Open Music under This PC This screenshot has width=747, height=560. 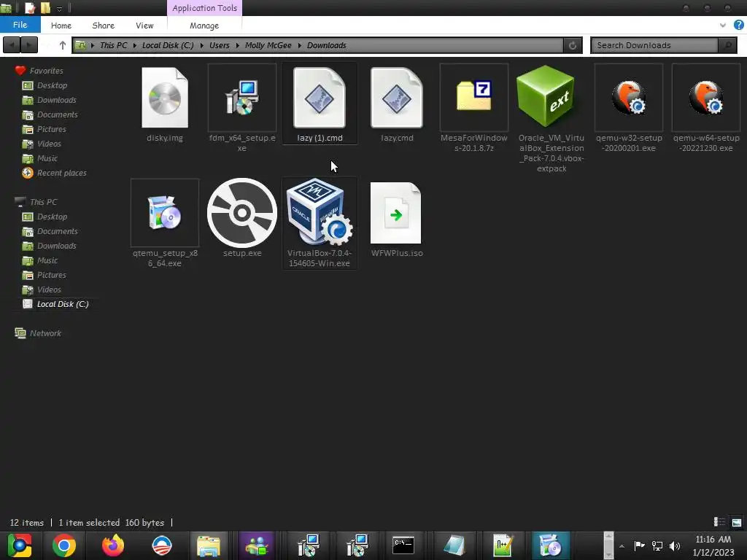click(x=47, y=260)
